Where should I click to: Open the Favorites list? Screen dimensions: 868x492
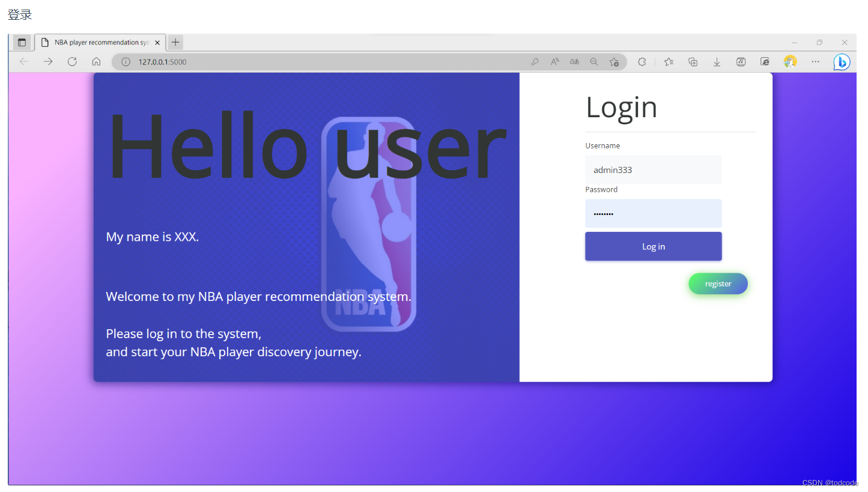pos(669,61)
